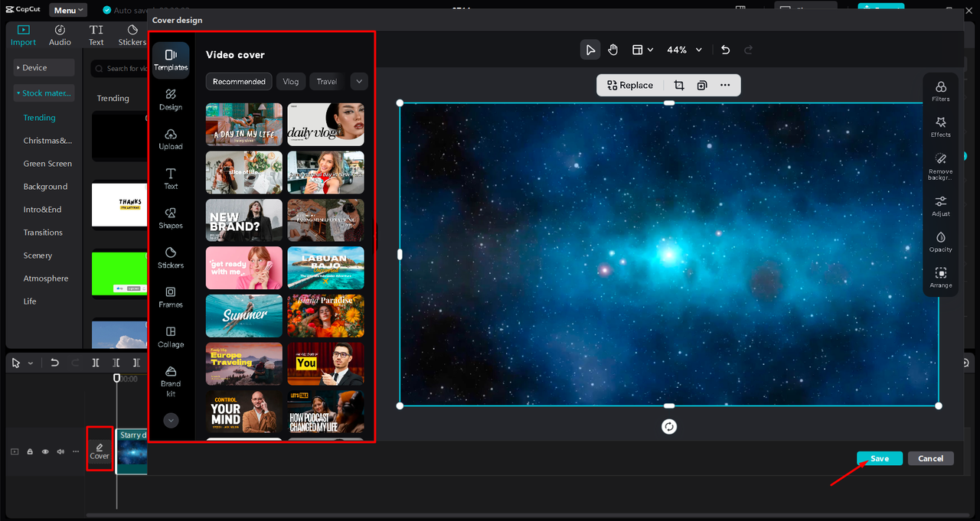
Task: Choose the 'Island Paradise' template
Action: 325,316
